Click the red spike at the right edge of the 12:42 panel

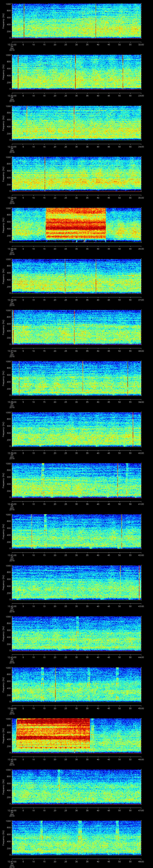(x=139, y=582)
